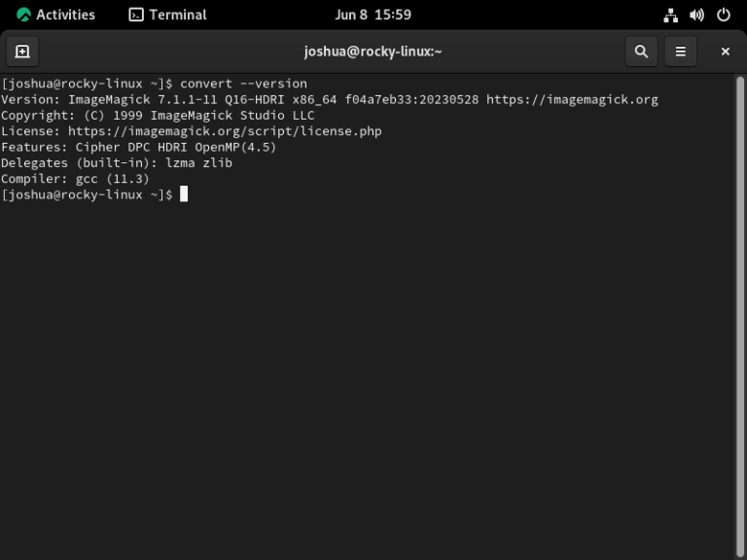The height and width of the screenshot is (560, 747).
Task: Open the power system menu
Action: [724, 15]
